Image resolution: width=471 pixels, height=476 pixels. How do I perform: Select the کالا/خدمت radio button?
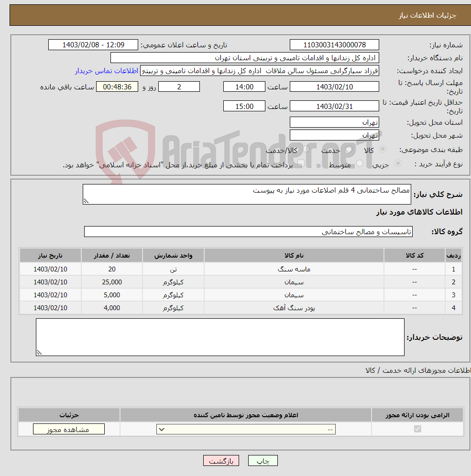click(x=306, y=149)
